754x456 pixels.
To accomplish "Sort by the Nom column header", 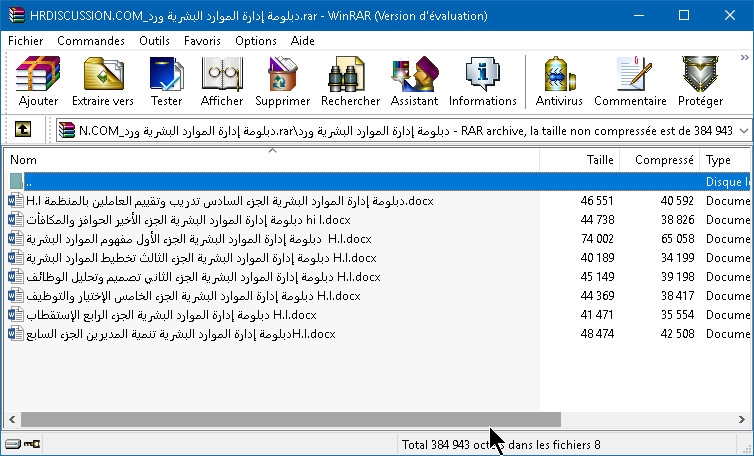I will point(272,160).
